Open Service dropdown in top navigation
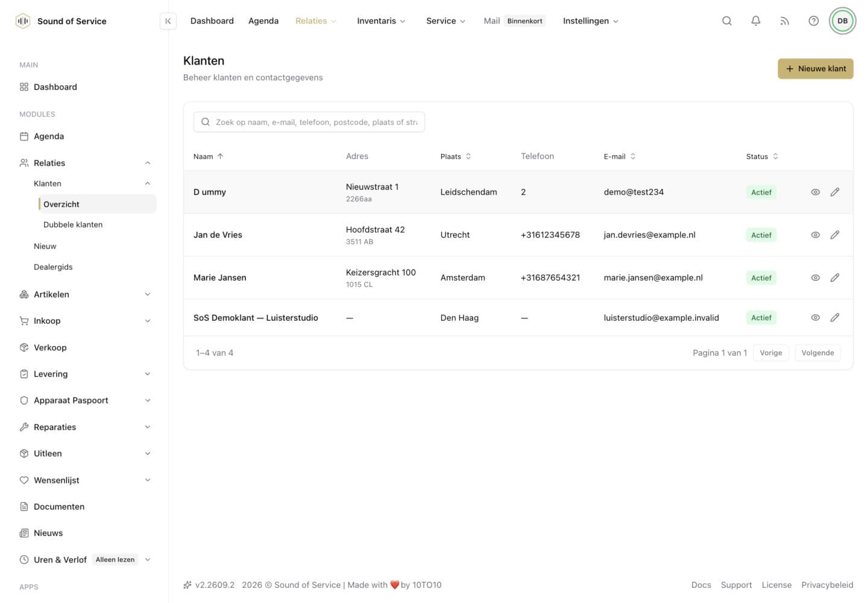 [x=445, y=21]
